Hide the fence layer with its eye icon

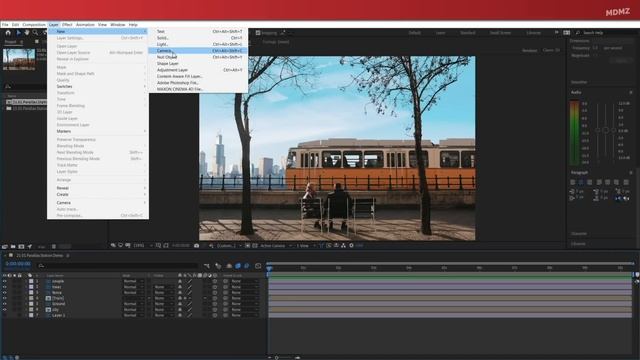pos(5,293)
